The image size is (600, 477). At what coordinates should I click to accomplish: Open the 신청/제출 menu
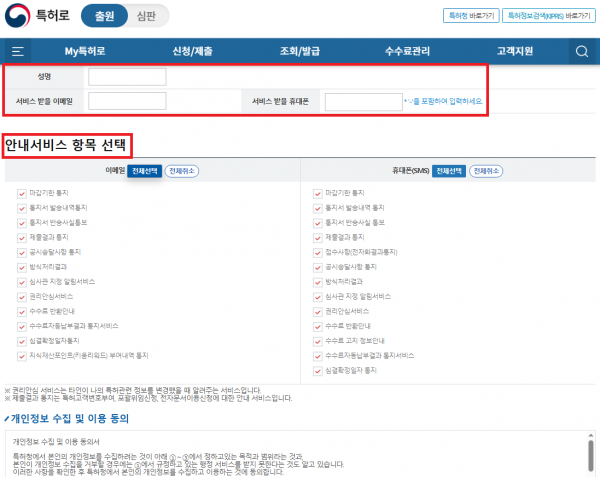pyautogui.click(x=194, y=51)
